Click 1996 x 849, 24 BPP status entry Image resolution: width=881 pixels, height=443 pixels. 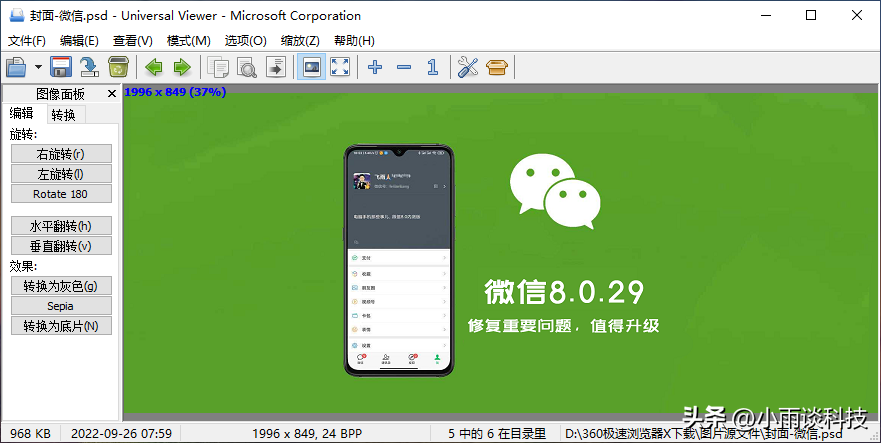tap(307, 433)
